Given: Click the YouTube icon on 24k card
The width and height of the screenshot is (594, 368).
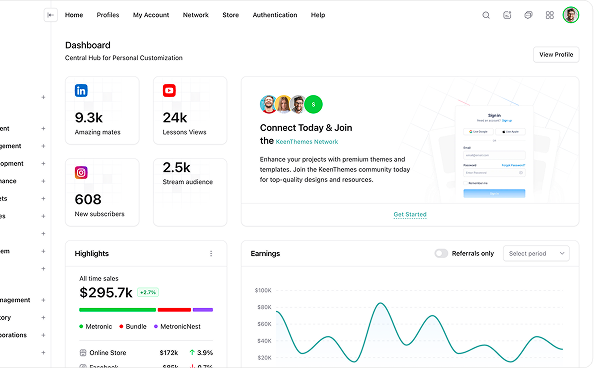Looking at the screenshot, I should click(x=169, y=91).
